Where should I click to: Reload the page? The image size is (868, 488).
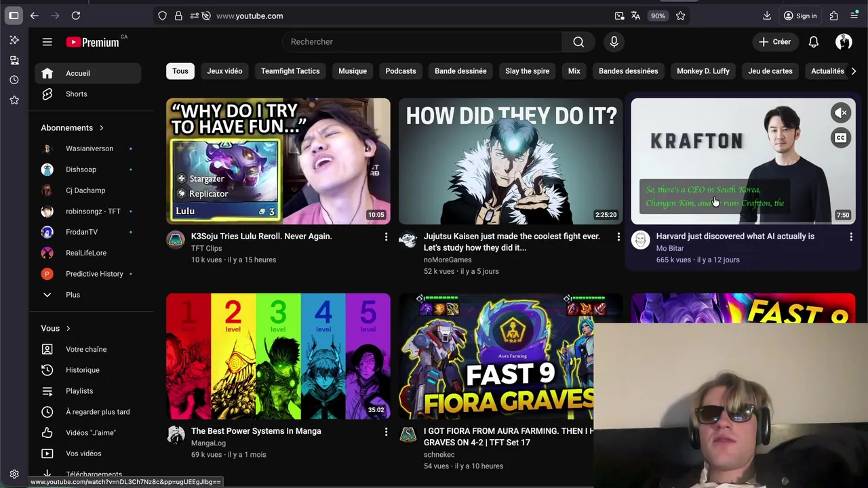tap(76, 16)
